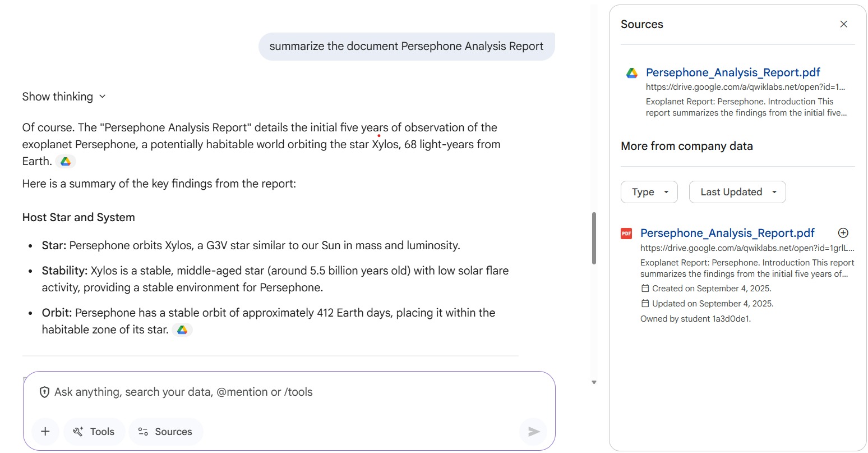
Task: Open the company data Persephone_Analysis_Report.pdf link
Action: coord(727,233)
